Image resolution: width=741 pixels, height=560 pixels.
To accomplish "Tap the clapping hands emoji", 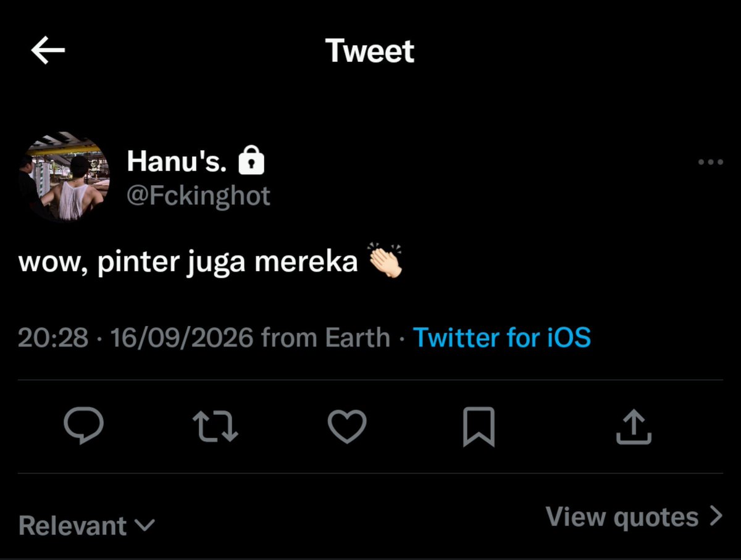I will [x=385, y=261].
